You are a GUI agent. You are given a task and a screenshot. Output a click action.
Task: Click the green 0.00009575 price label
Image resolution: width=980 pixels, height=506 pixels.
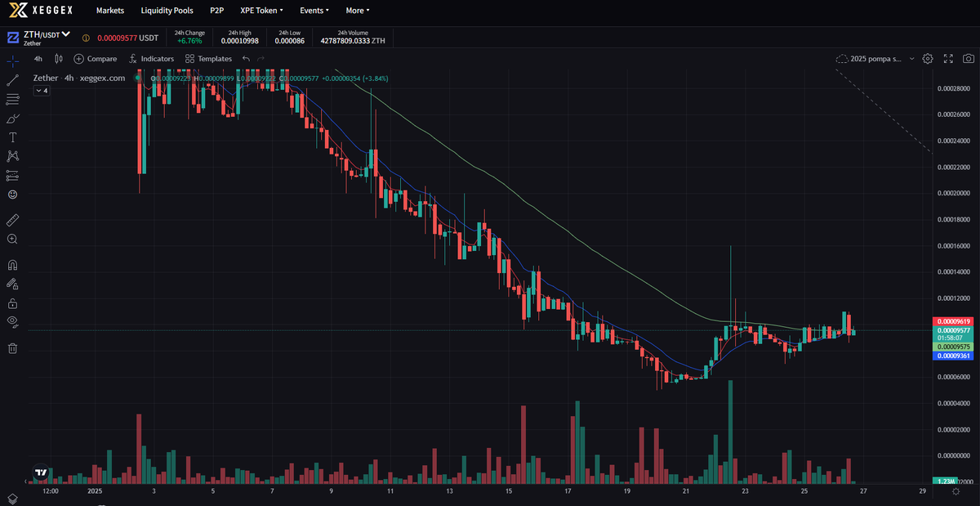tap(951, 347)
